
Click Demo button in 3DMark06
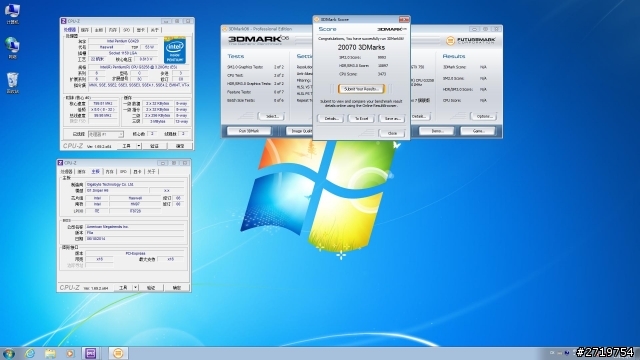coord(437,131)
